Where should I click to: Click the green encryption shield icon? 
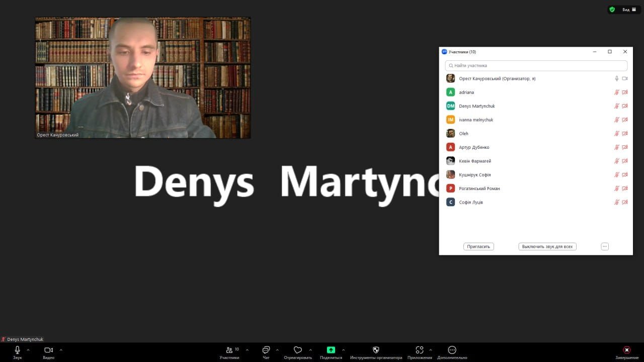coord(612,10)
